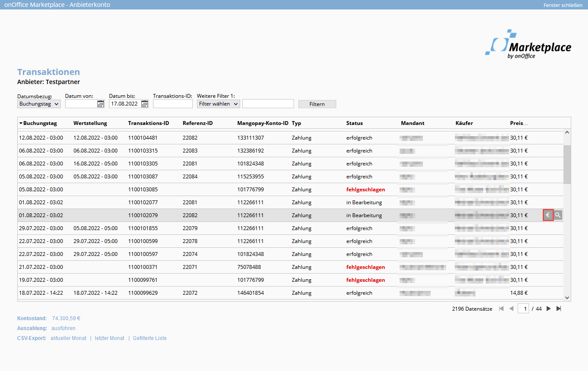
Task: Click magnifier icon on row 1100102079
Action: [558, 215]
